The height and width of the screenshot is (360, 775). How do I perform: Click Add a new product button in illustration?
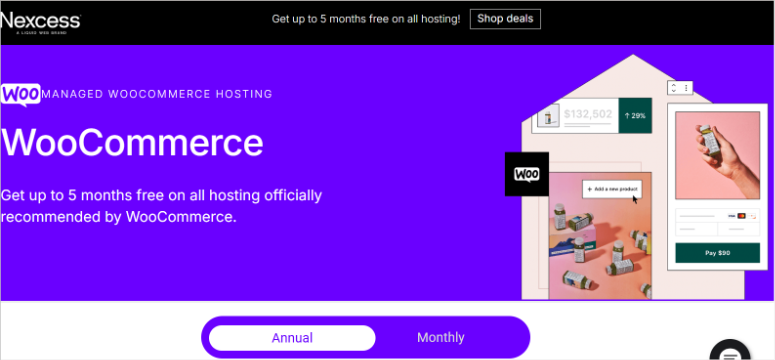click(x=612, y=189)
